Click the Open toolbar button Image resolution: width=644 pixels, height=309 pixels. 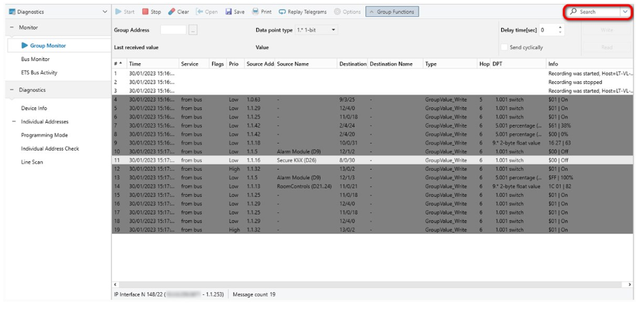206,12
